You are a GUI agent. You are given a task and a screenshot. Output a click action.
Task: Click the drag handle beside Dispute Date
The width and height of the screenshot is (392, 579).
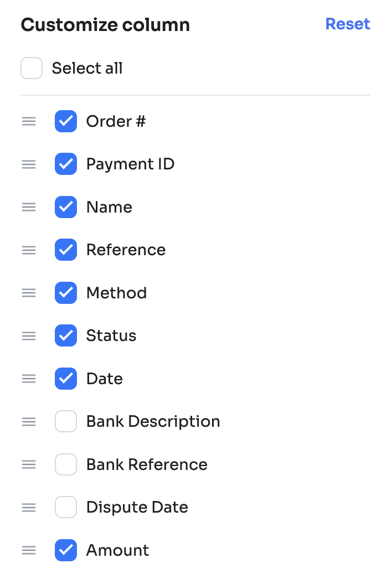click(x=29, y=508)
